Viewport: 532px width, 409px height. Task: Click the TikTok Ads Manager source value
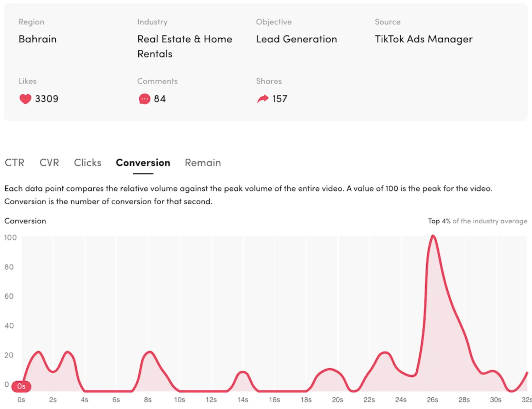pos(423,39)
